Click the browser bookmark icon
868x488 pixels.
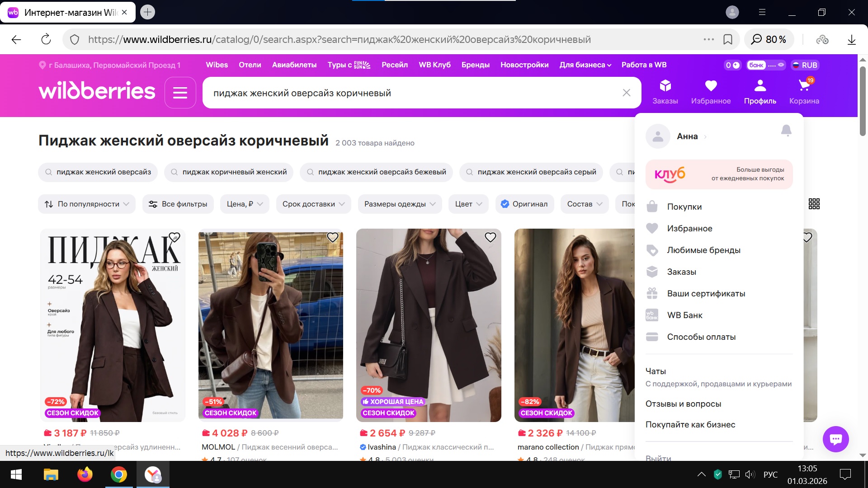728,39
